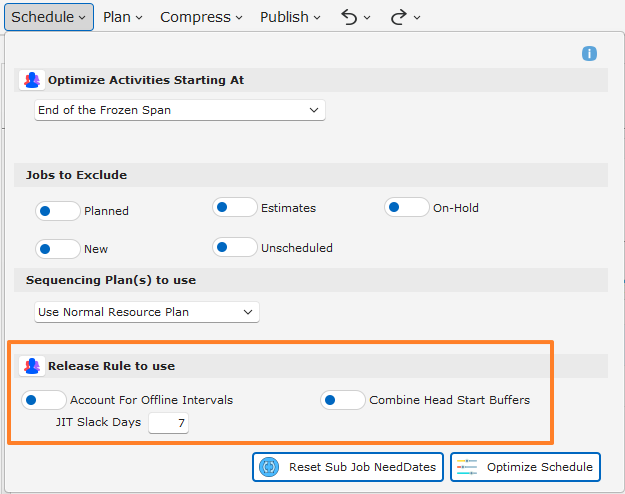Image resolution: width=625 pixels, height=494 pixels.
Task: Open the Schedule dropdown menu
Action: 49,17
